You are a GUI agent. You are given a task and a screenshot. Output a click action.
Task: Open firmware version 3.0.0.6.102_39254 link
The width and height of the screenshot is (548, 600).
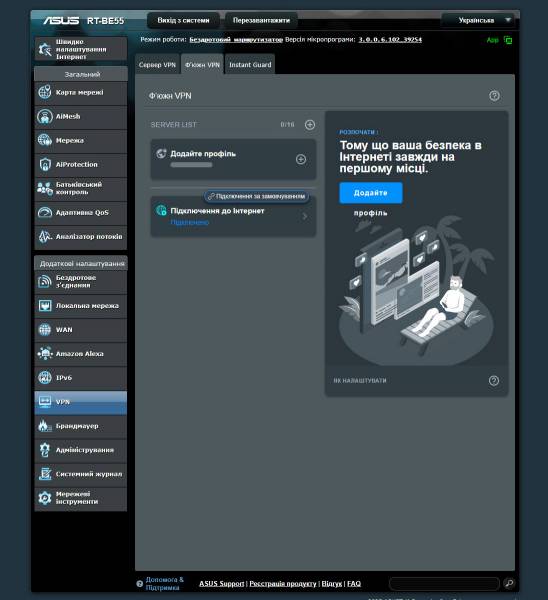390,40
